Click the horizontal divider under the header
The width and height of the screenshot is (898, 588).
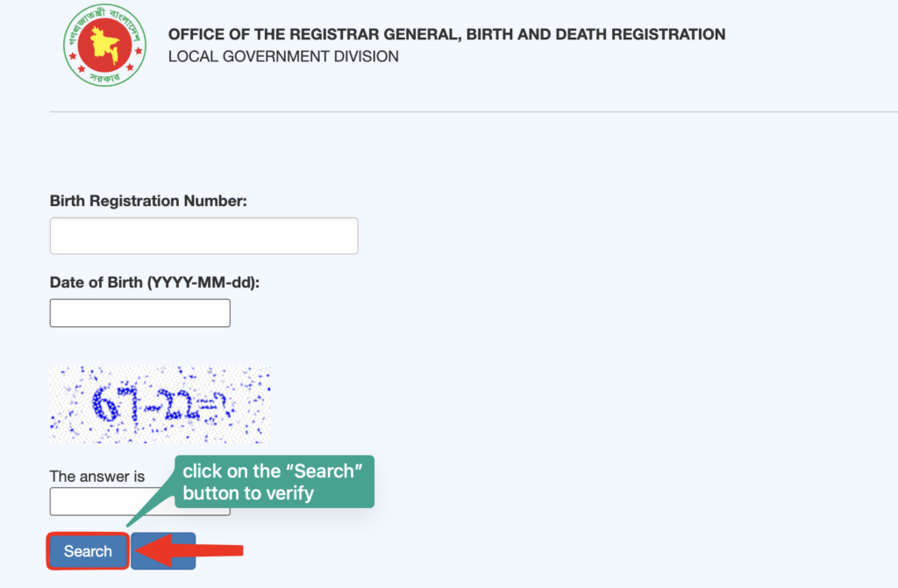pos(474,110)
